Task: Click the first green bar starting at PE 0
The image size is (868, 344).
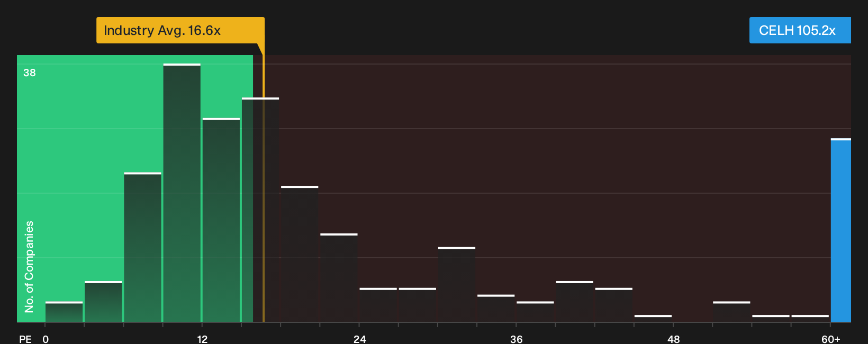Action: coord(64,312)
